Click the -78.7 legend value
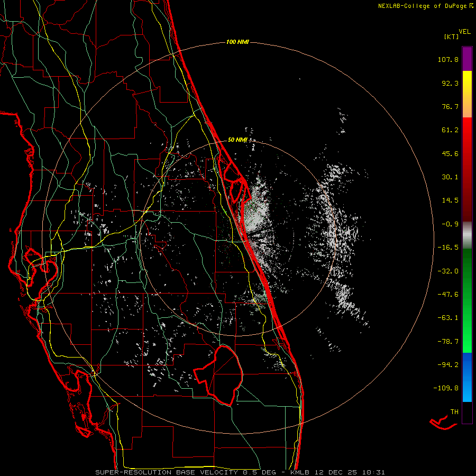The width and height of the screenshot is (476, 476). tap(448, 342)
